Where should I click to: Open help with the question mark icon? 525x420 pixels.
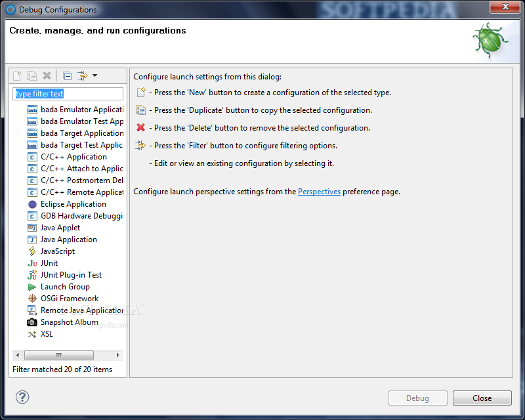(x=22, y=397)
